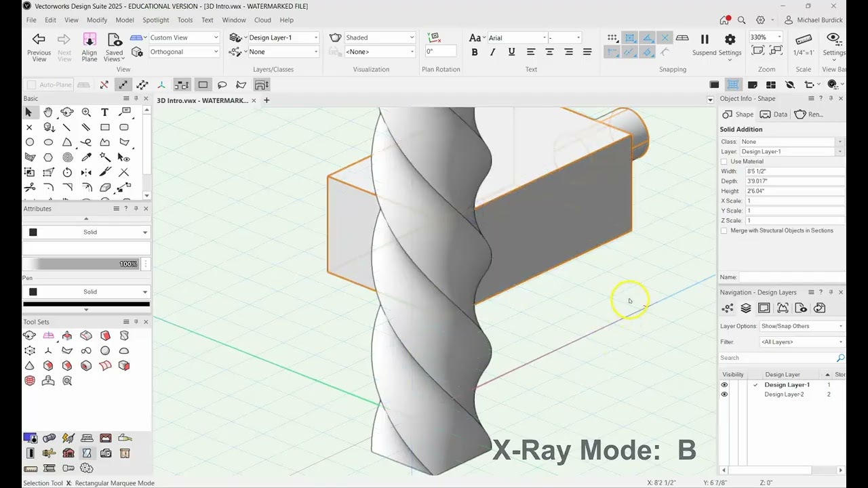Select the Rounded Rectangle tool
Screen dimensions: 868x488
124,127
